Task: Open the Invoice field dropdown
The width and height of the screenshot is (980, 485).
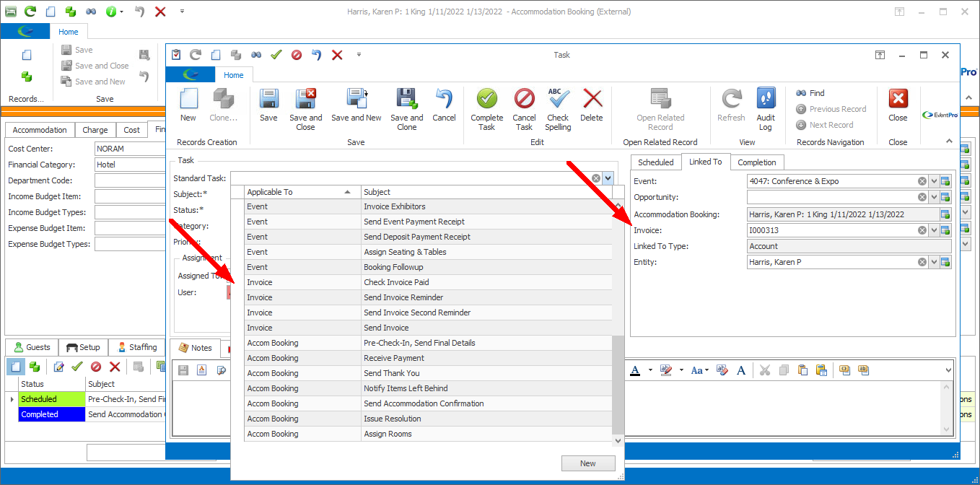Action: (933, 230)
